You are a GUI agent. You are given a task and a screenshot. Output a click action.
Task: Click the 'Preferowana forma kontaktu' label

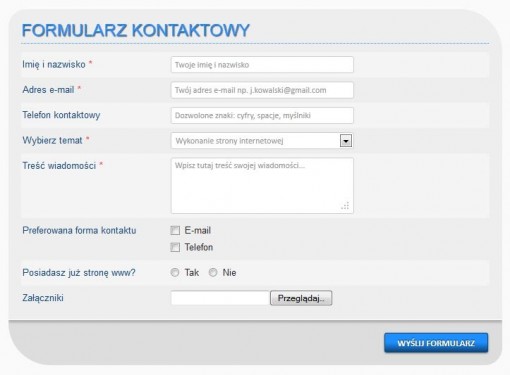click(79, 230)
